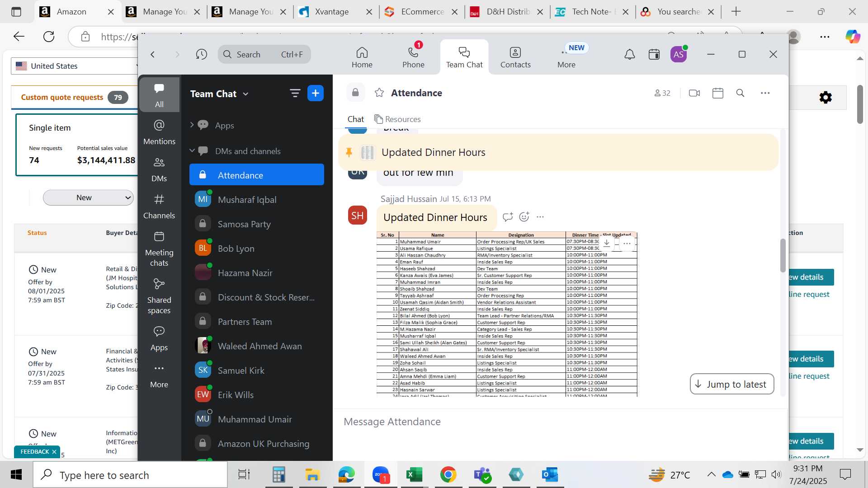Open Excel from Windows taskbar
The height and width of the screenshot is (488, 868).
[x=414, y=475]
